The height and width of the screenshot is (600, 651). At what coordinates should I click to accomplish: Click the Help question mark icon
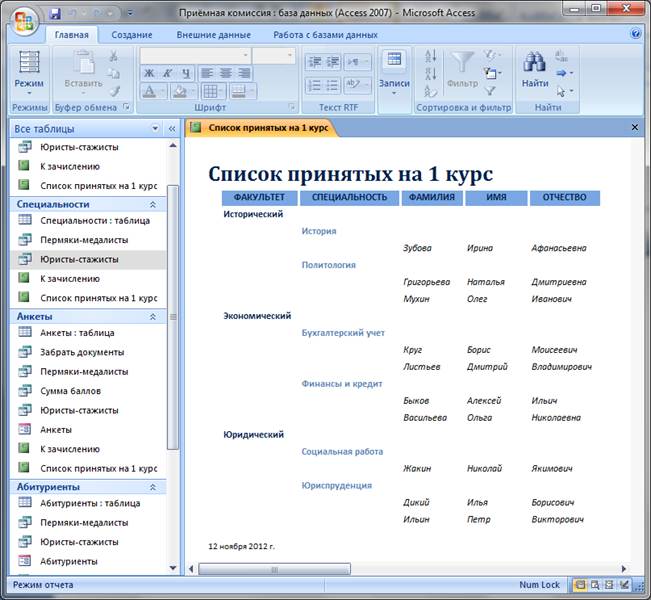point(635,34)
